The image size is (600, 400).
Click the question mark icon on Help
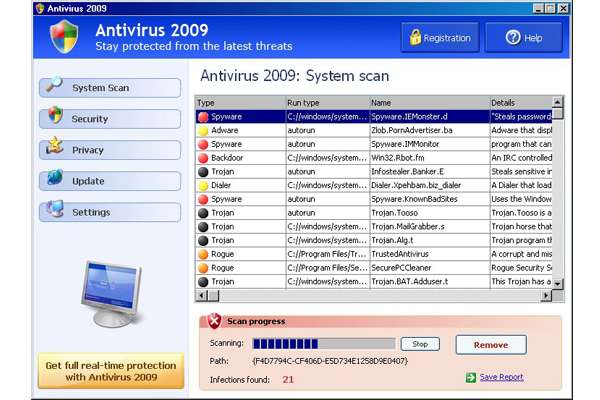click(513, 38)
